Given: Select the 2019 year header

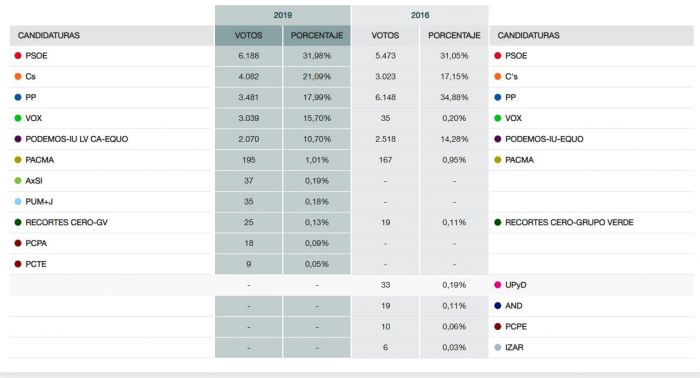Looking at the screenshot, I should tap(283, 15).
